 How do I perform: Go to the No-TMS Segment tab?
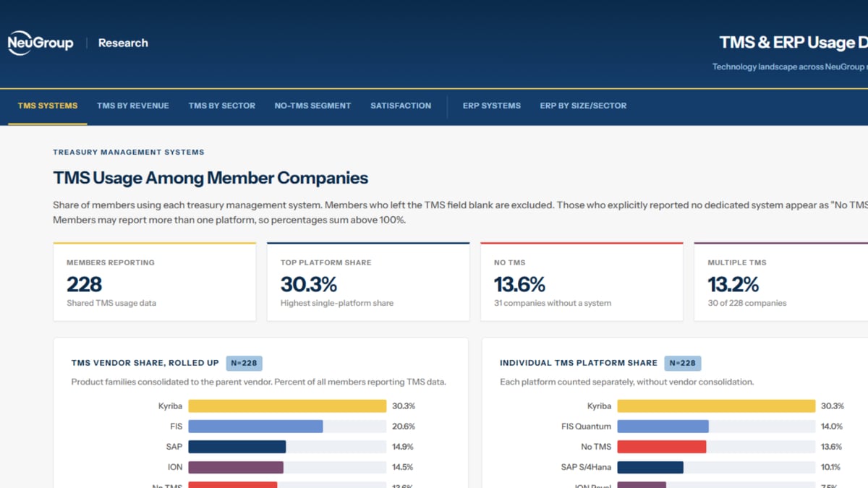tap(312, 106)
